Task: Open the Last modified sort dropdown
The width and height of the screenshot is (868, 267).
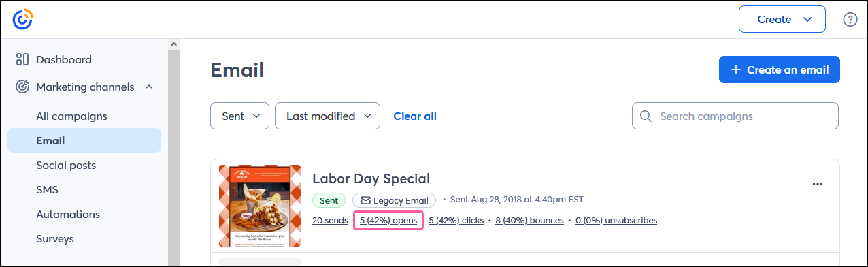Action: tap(327, 116)
